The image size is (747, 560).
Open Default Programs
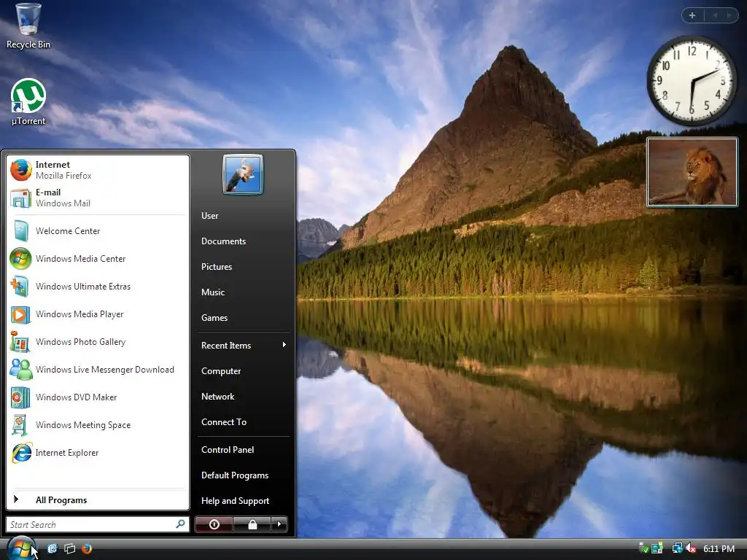point(244,475)
